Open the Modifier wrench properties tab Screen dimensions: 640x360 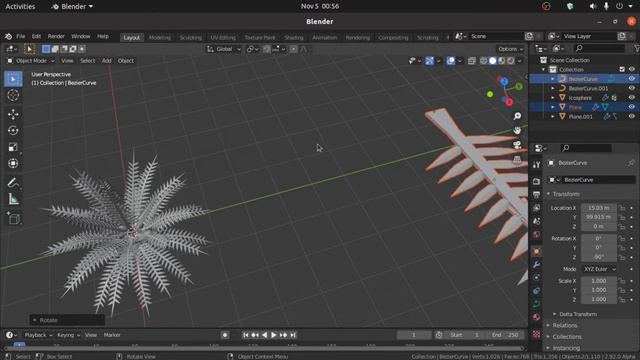536,264
